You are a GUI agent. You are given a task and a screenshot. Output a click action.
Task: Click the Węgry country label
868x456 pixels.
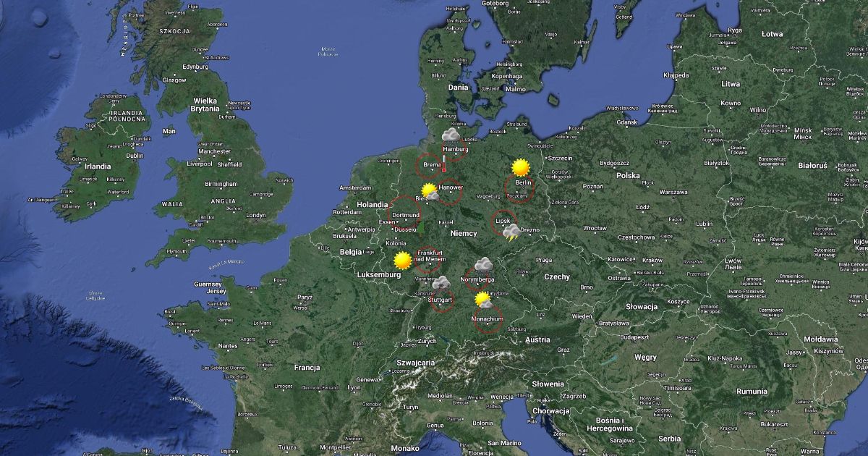tap(645, 357)
